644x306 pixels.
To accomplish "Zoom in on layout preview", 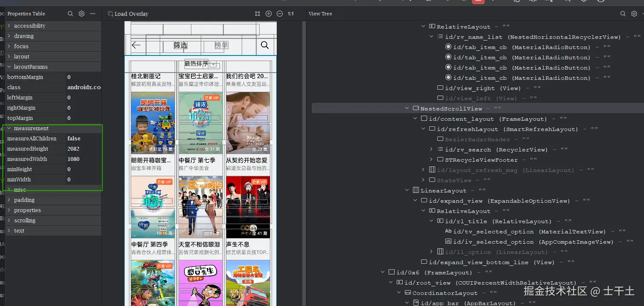I will pos(269,14).
